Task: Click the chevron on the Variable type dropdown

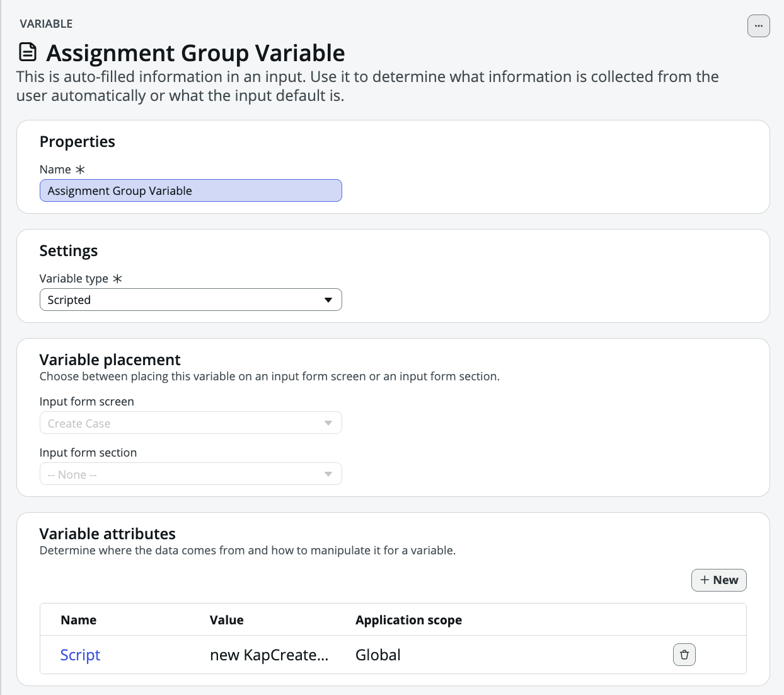Action: [328, 300]
